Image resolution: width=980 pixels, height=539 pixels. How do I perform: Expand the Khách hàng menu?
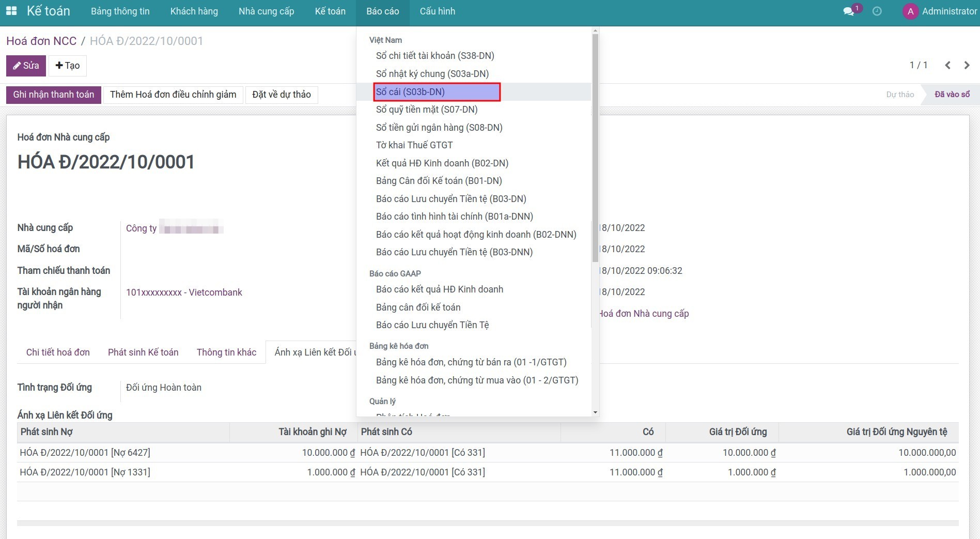(194, 11)
